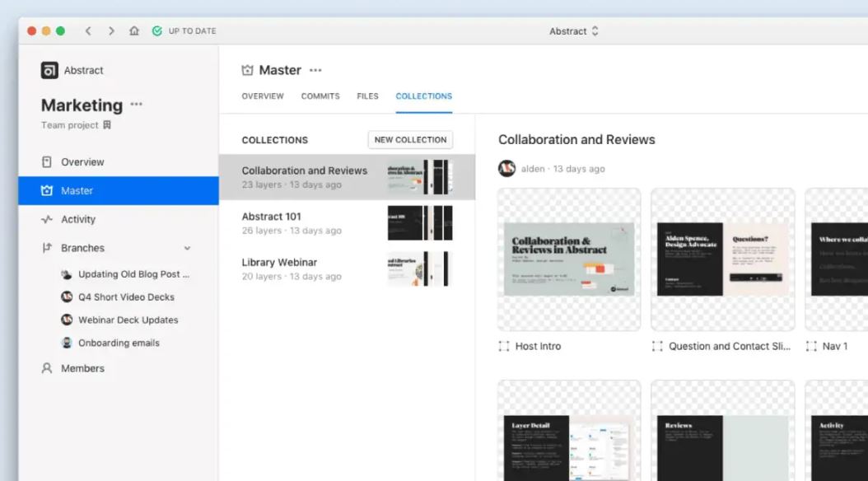Click avatar beside Webinar Deck Updates
Image resolution: width=868 pixels, height=481 pixels.
[67, 320]
